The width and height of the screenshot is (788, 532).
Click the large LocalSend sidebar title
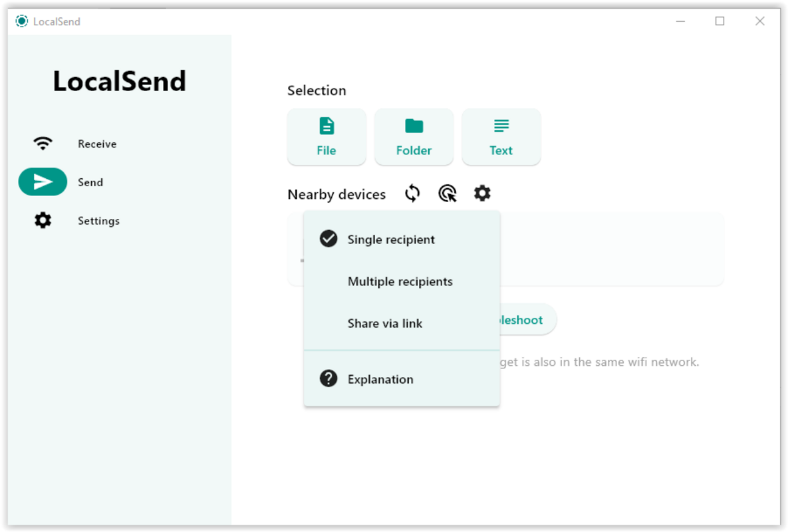tap(120, 81)
